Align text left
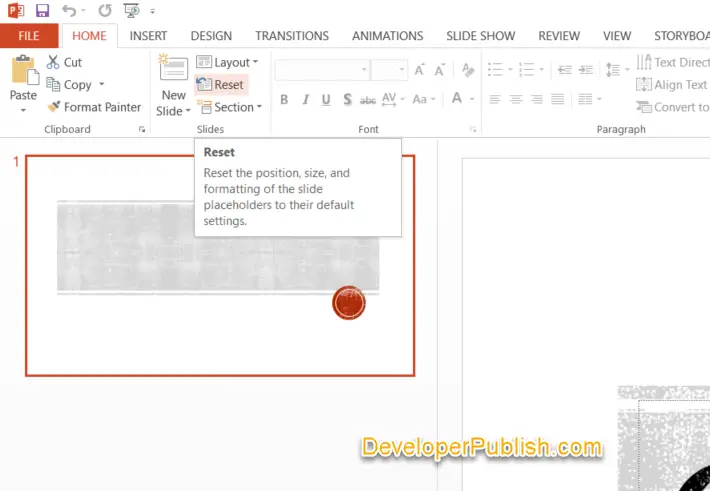The width and height of the screenshot is (710, 491). 495,99
